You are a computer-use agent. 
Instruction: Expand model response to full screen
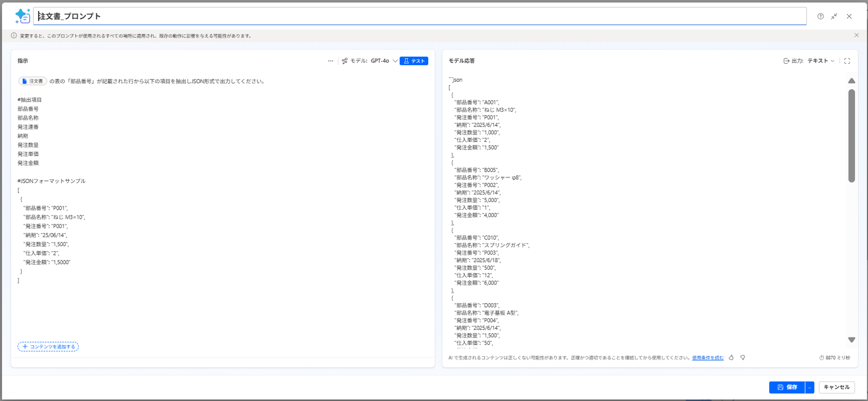847,61
